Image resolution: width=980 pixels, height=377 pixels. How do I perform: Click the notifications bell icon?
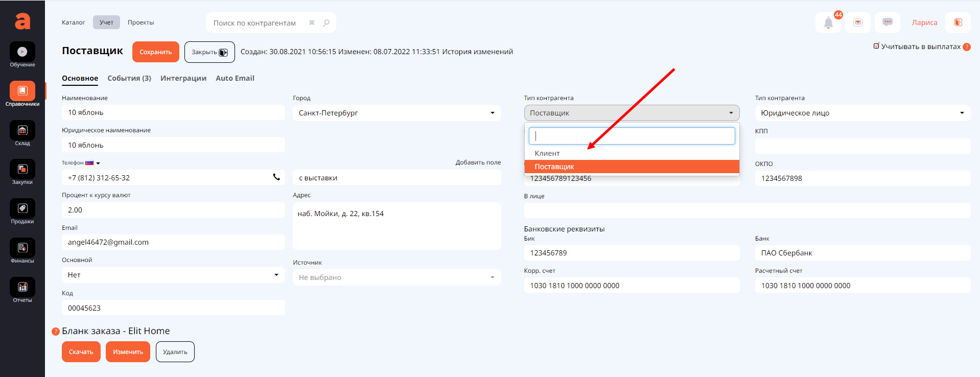tap(828, 22)
